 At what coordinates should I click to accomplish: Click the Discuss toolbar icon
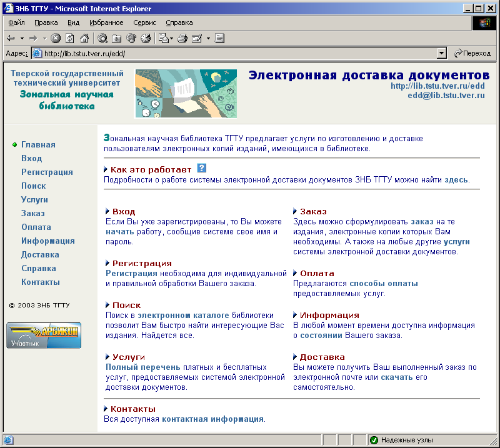coord(220,39)
